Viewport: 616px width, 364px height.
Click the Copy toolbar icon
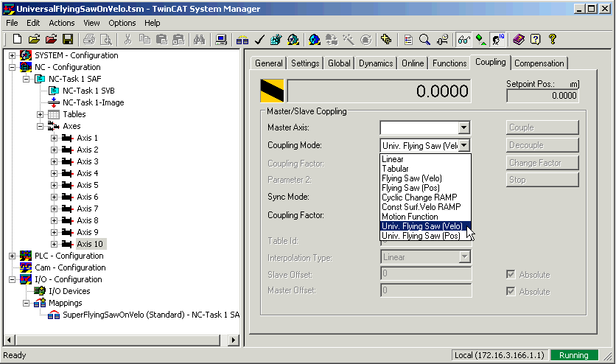145,39
